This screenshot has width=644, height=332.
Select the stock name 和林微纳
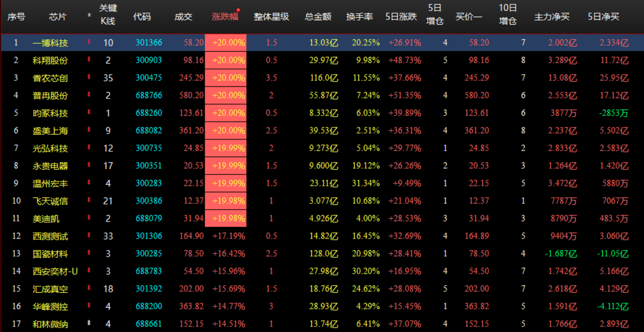pos(50,324)
